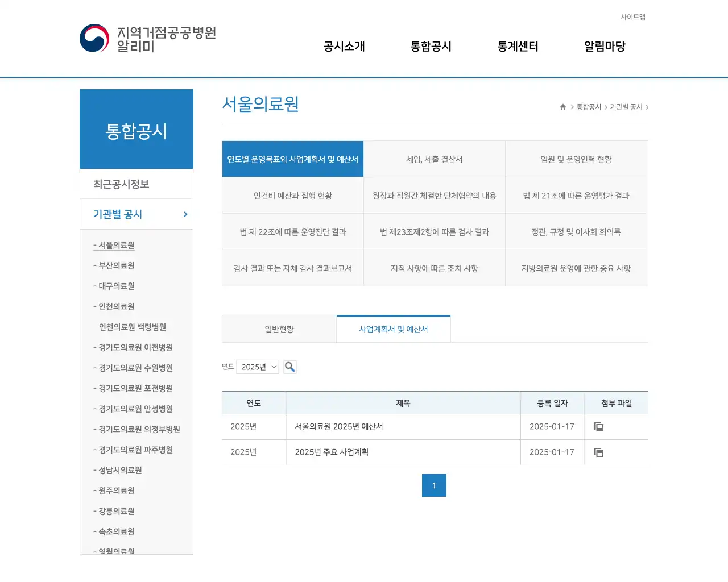728x582 pixels.
Task: Click the home icon in the breadcrumb
Action: click(562, 106)
